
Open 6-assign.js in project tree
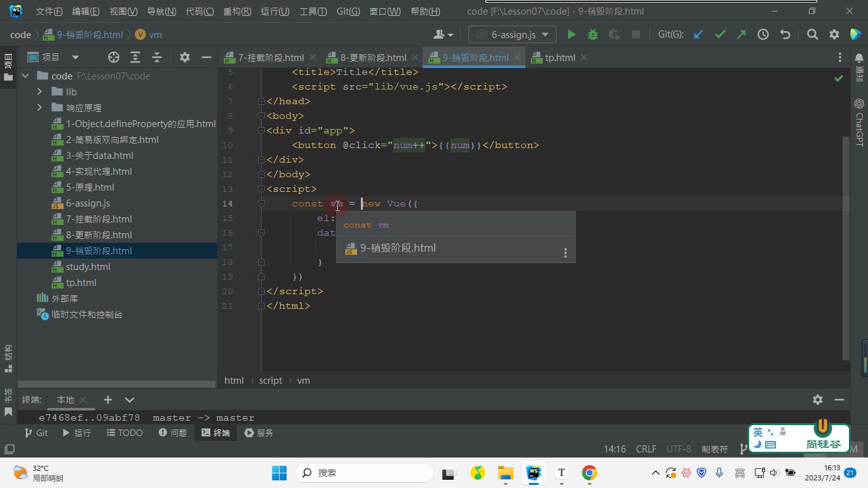click(x=88, y=203)
